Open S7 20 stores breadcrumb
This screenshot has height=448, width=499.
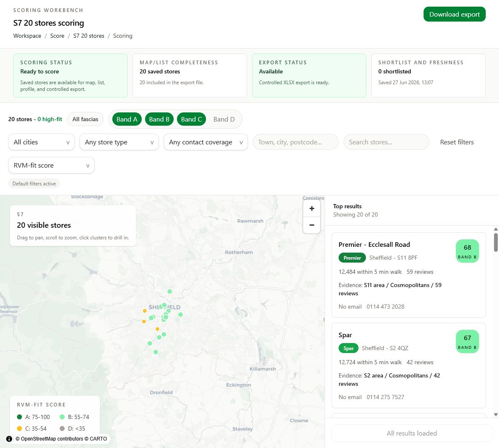pyautogui.click(x=89, y=36)
